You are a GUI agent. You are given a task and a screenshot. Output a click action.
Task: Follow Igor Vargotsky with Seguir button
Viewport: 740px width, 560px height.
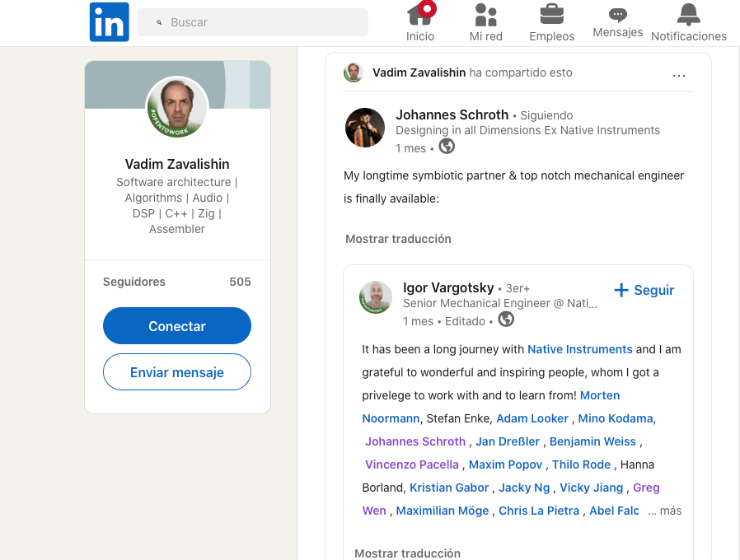pos(644,290)
